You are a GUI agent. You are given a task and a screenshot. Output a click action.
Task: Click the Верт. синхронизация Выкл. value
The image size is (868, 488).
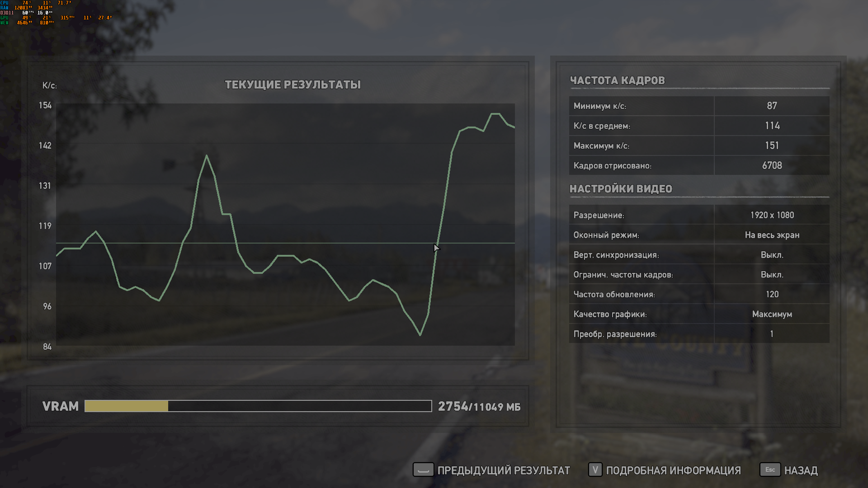pos(772,255)
